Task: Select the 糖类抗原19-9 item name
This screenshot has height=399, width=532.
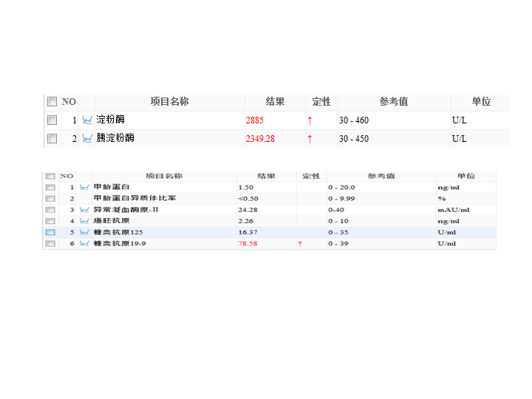Action: pyautogui.click(x=120, y=243)
